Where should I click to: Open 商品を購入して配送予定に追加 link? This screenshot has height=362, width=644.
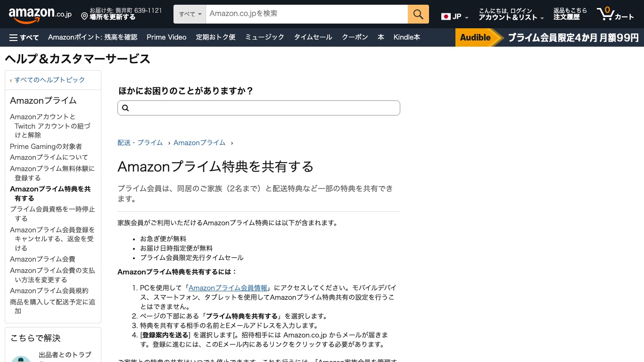(x=52, y=306)
